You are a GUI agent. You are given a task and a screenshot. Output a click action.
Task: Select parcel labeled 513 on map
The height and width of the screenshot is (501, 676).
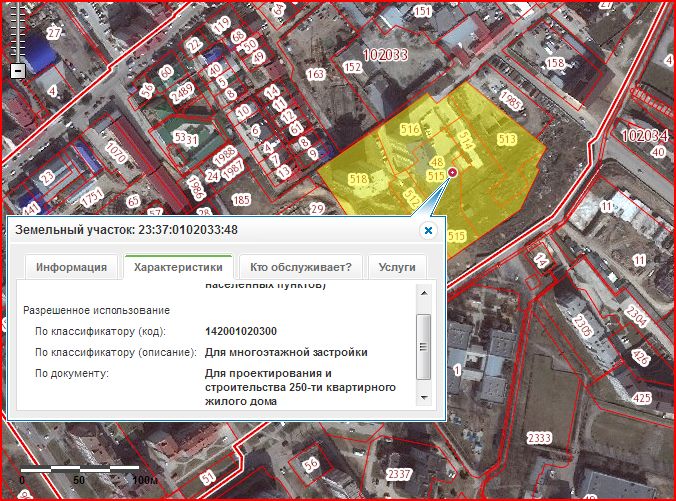pyautogui.click(x=506, y=139)
